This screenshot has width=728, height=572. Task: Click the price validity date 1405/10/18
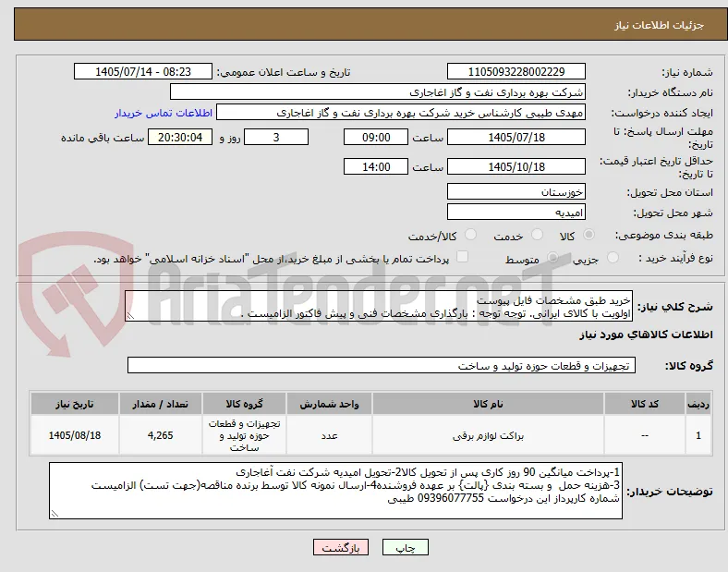(516, 166)
